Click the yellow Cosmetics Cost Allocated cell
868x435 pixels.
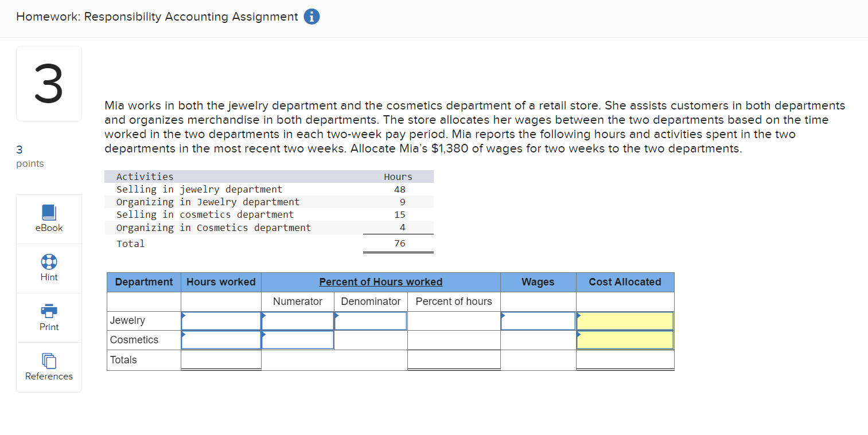pyautogui.click(x=625, y=339)
